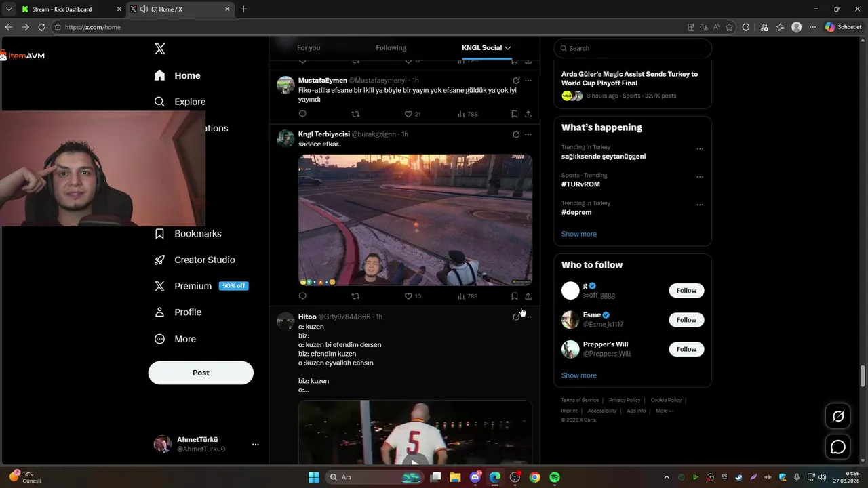
Task: Expand the More sidebar menu
Action: tap(175, 339)
